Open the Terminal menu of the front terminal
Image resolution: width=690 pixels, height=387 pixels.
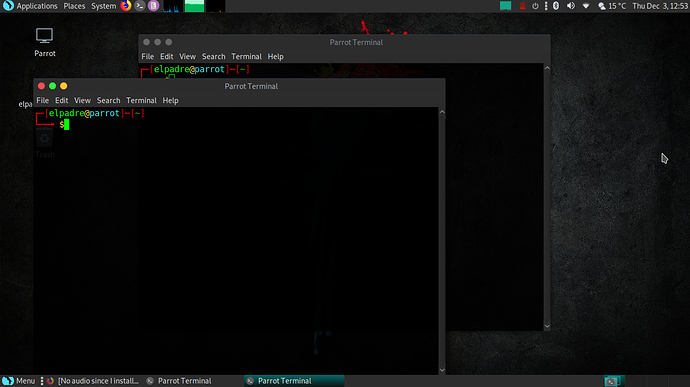141,100
